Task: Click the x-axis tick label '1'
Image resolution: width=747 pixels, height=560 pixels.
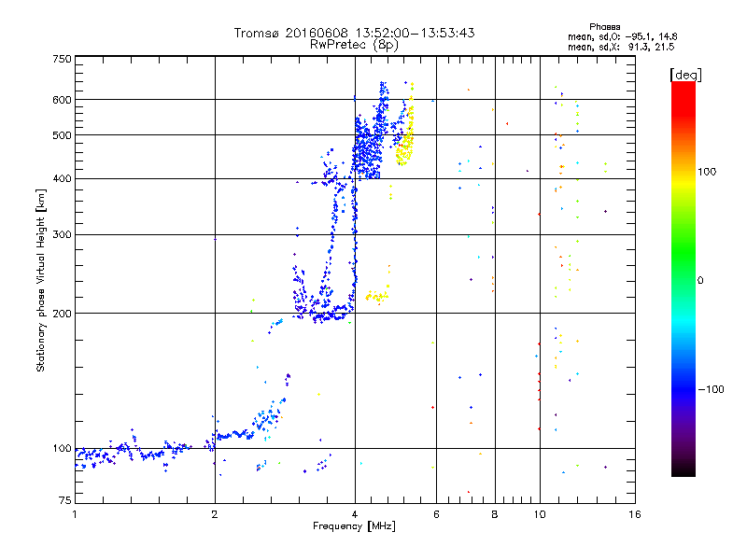Action: tap(75, 514)
